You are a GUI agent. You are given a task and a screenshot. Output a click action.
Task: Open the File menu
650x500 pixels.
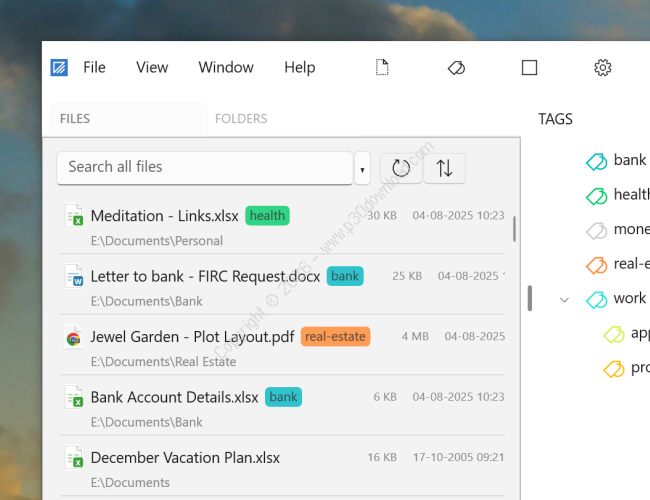tap(94, 68)
